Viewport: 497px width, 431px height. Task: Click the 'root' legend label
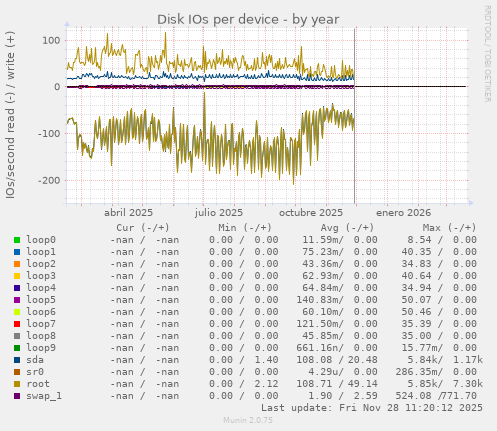click(x=38, y=384)
